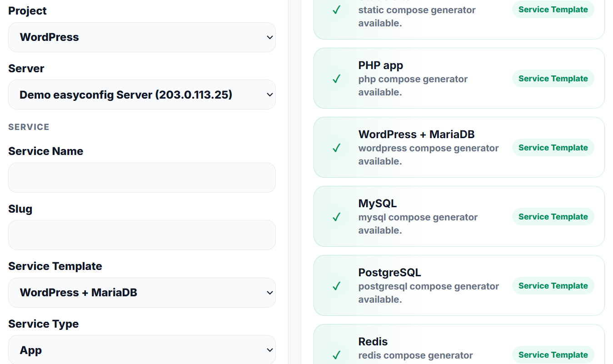Click Service Template badge on PostgreSQL card
Screen dimensions: 613x364
553,286
